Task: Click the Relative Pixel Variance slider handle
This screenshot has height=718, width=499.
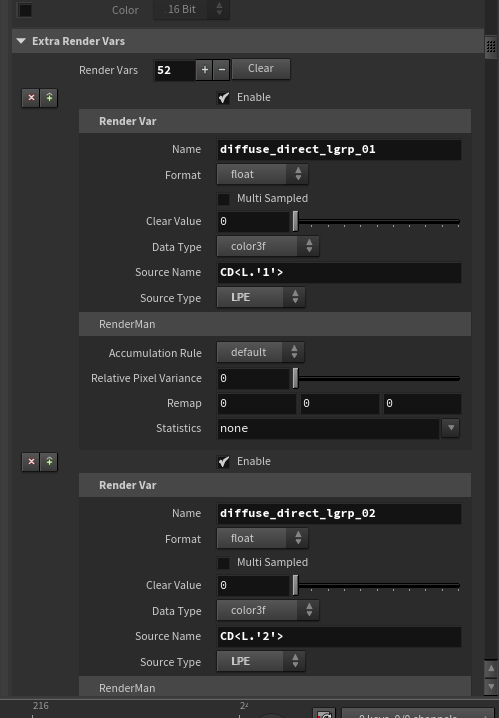Action: coord(295,378)
